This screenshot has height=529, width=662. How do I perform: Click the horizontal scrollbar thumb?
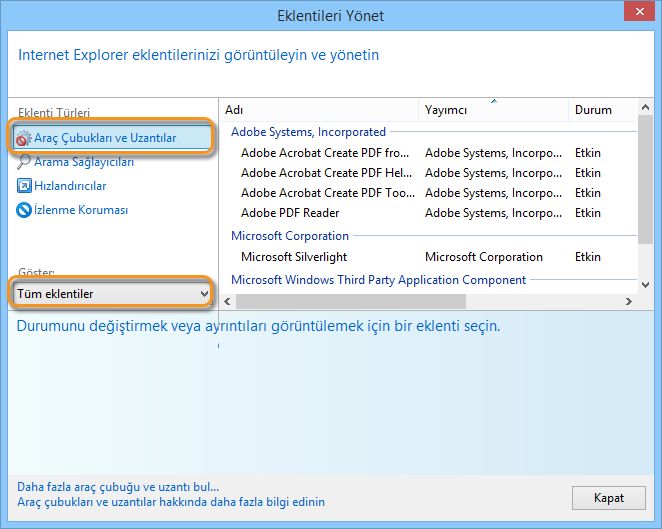pyautogui.click(x=351, y=301)
